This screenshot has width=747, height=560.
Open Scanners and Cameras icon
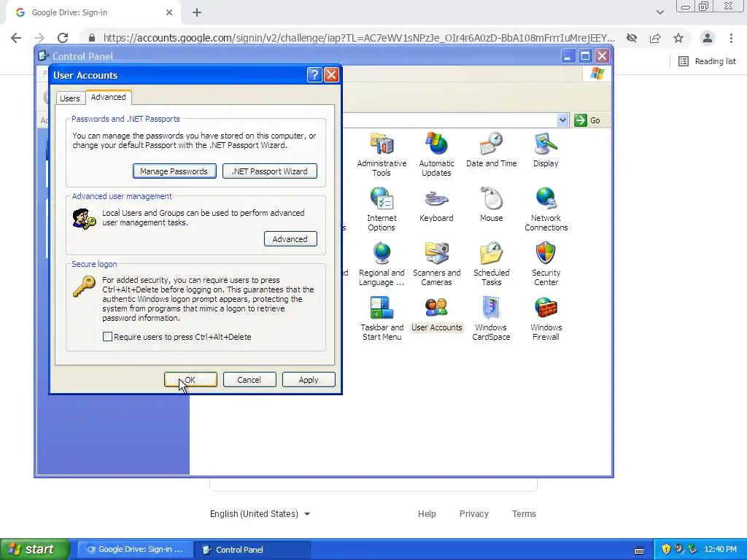click(436, 264)
